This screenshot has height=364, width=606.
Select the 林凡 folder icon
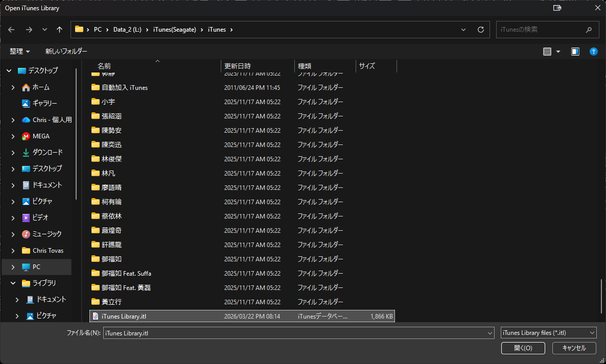(x=96, y=173)
